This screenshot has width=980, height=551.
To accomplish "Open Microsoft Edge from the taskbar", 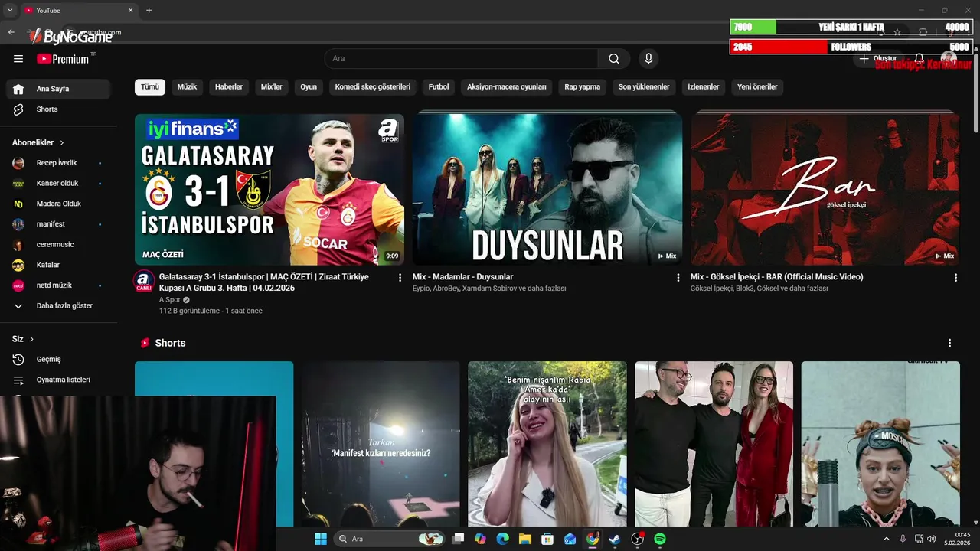I will coord(502,539).
